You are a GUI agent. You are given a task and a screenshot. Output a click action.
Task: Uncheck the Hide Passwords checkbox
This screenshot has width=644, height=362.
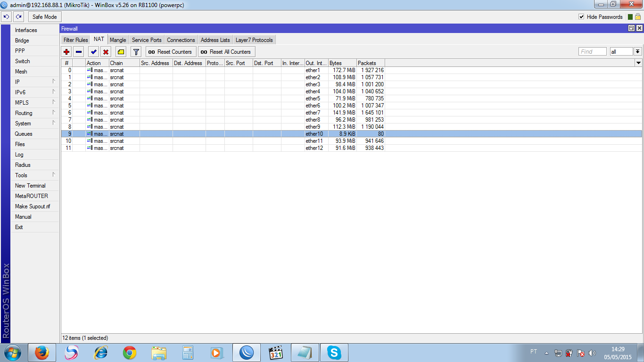581,17
